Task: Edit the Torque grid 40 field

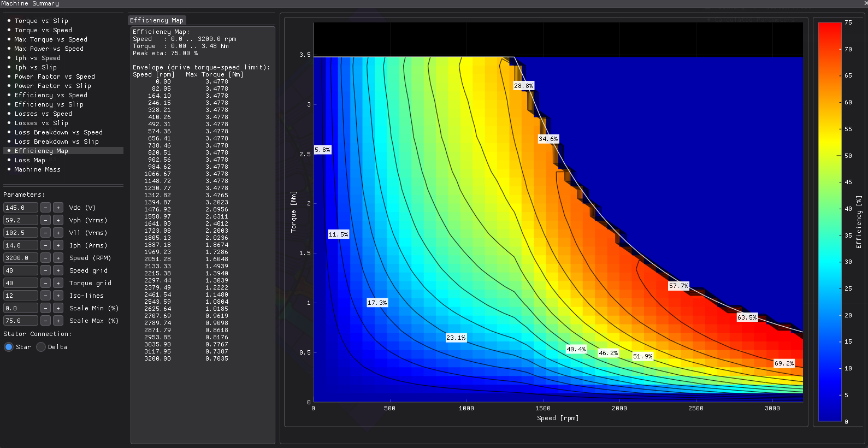Action: pos(21,283)
